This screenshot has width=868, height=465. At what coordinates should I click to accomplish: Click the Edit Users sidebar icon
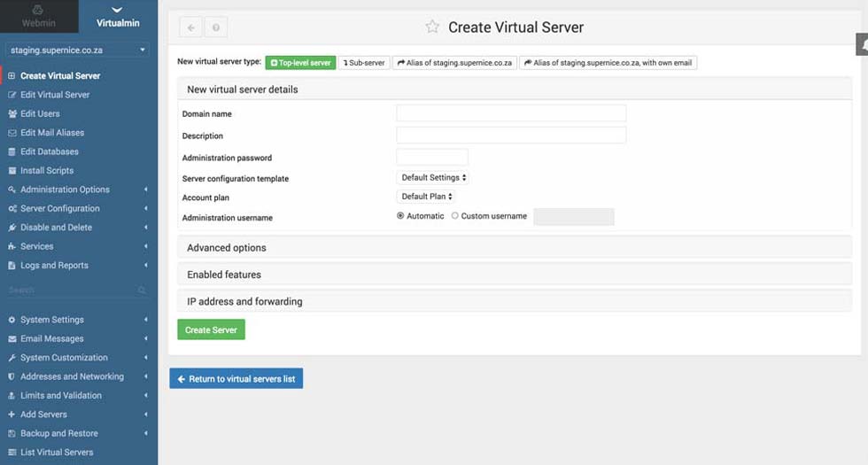pyautogui.click(x=12, y=114)
